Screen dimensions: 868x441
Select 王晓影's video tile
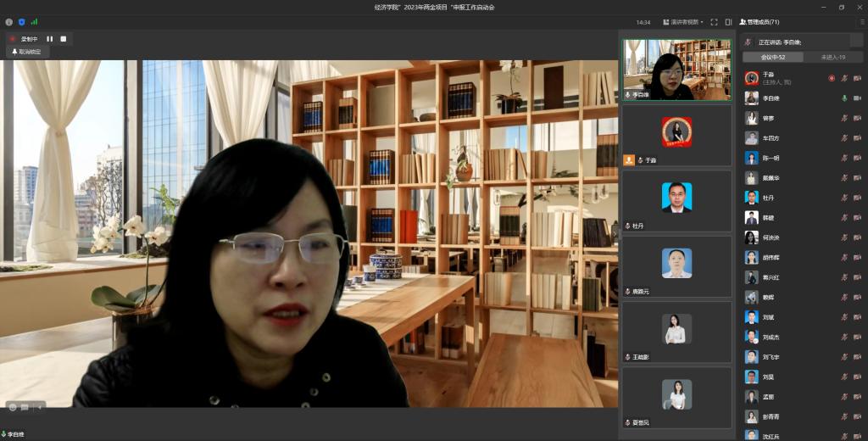pos(676,332)
